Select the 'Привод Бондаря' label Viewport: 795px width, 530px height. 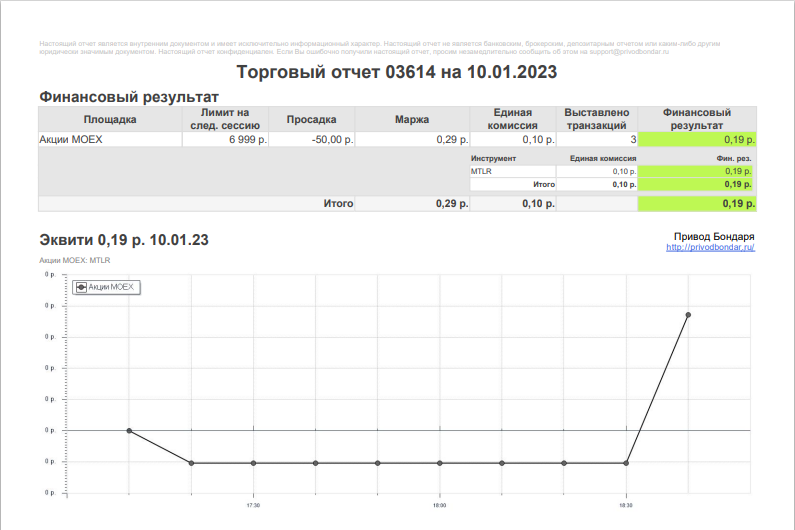pyautogui.click(x=714, y=236)
